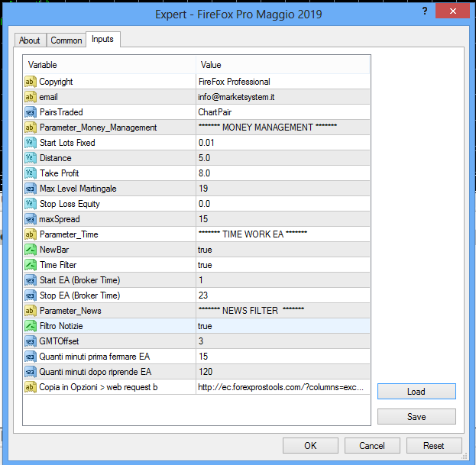Edit the Start Lots Fixed value 0.01
This screenshot has width=476, height=465.
coord(283,143)
